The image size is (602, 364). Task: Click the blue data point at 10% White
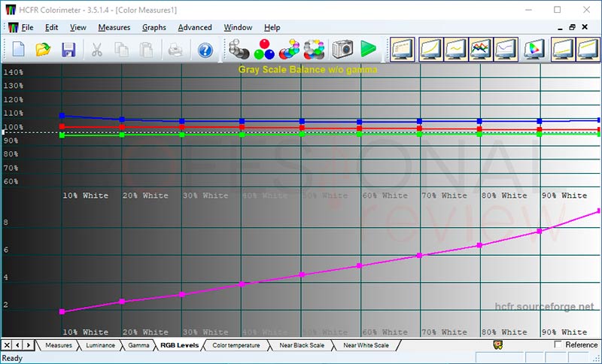[62, 116]
